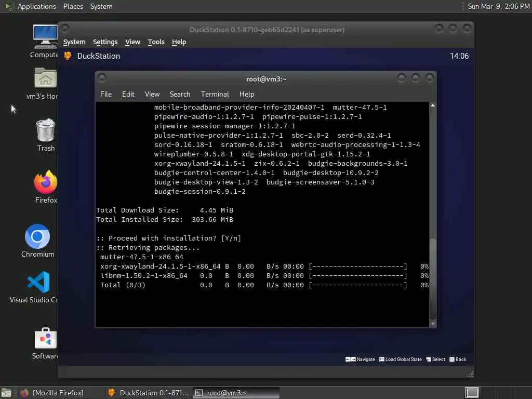
Task: Open the Software store desktop icon
Action: [46, 338]
